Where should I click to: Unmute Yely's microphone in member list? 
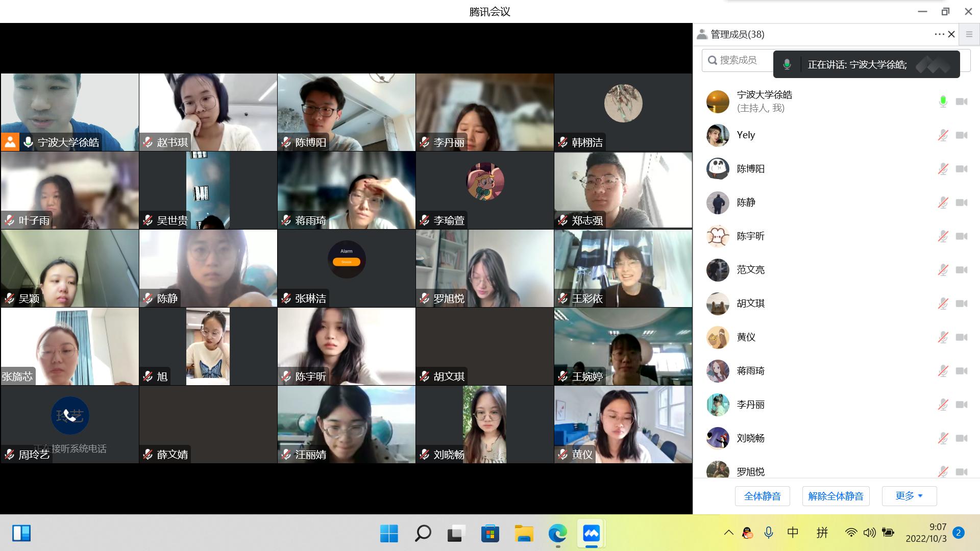(943, 135)
